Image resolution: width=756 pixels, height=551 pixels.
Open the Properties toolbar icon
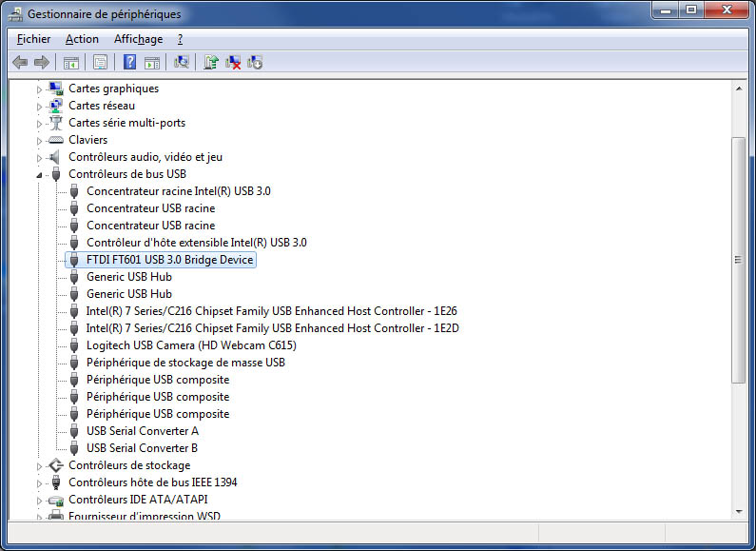(x=100, y=62)
